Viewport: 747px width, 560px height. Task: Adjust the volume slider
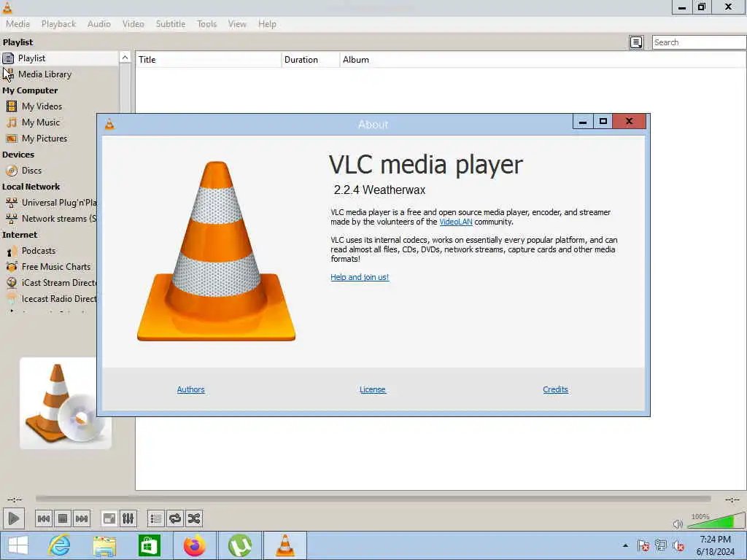pos(715,521)
